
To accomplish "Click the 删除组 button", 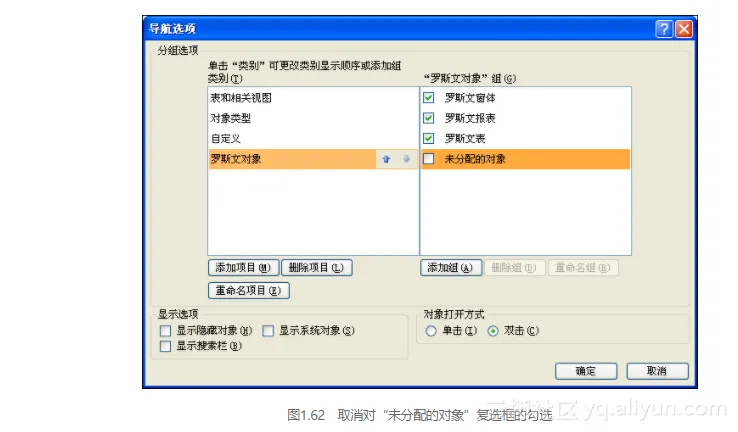I will tap(514, 268).
